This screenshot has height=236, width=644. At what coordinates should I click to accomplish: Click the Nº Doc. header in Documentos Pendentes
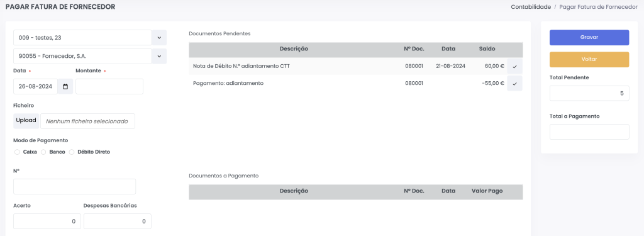[414, 49]
